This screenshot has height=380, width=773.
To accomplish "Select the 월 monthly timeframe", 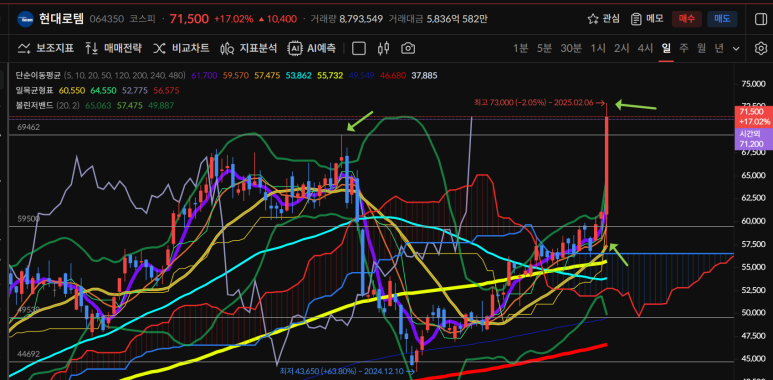I will [x=702, y=48].
